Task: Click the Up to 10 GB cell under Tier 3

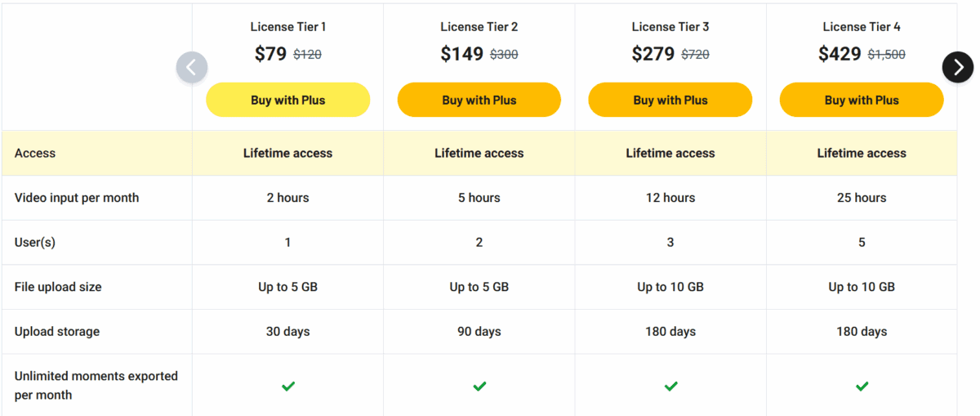Action: tap(670, 287)
